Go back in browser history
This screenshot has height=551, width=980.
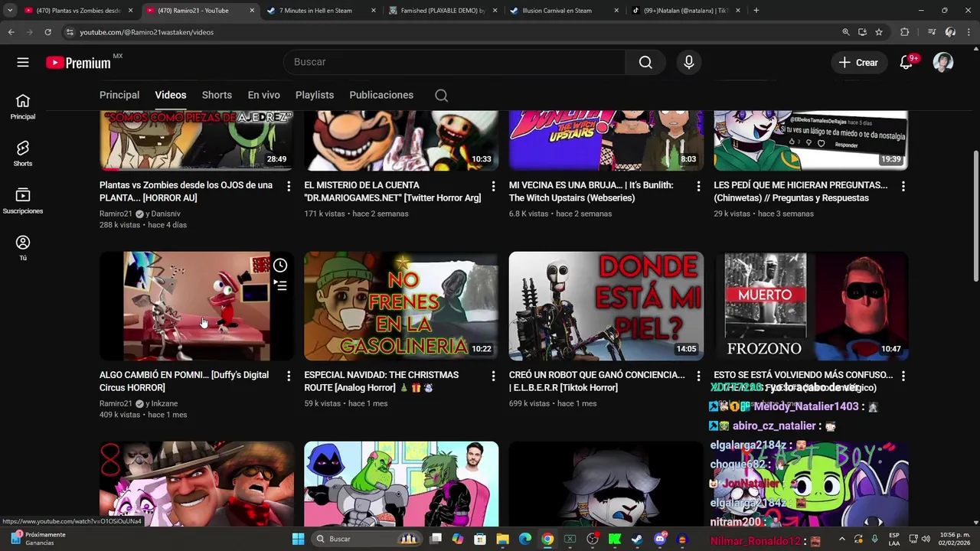[11, 32]
